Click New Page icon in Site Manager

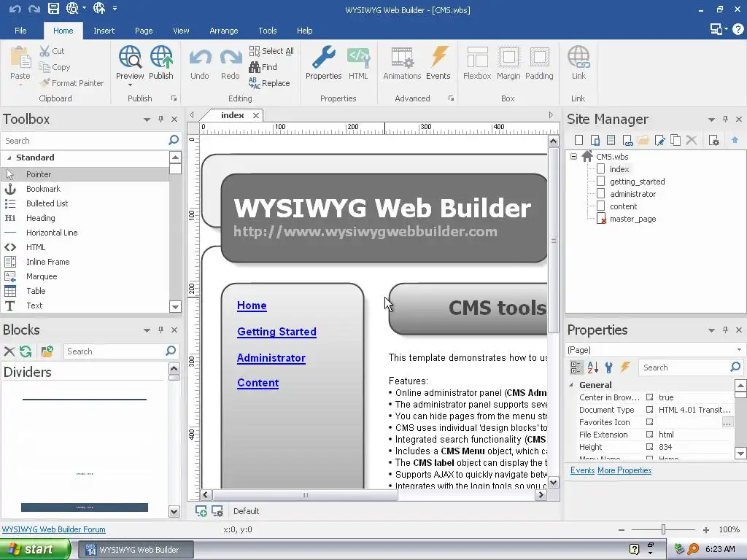click(x=578, y=140)
